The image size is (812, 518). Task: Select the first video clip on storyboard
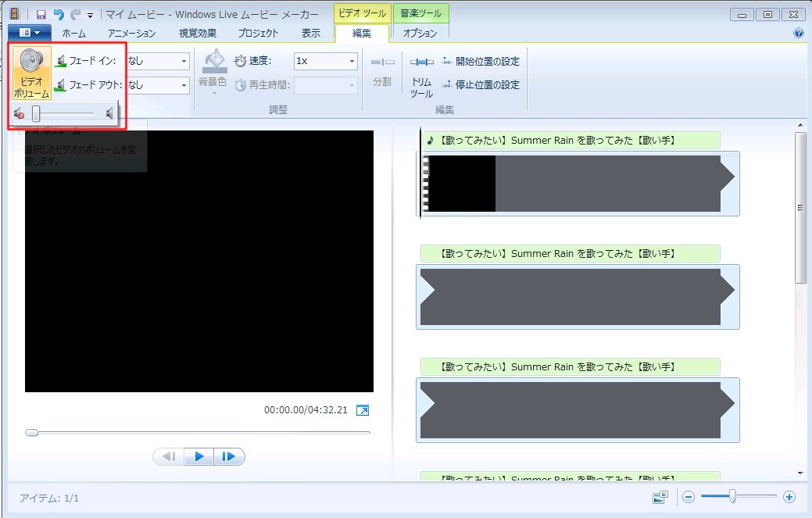578,184
